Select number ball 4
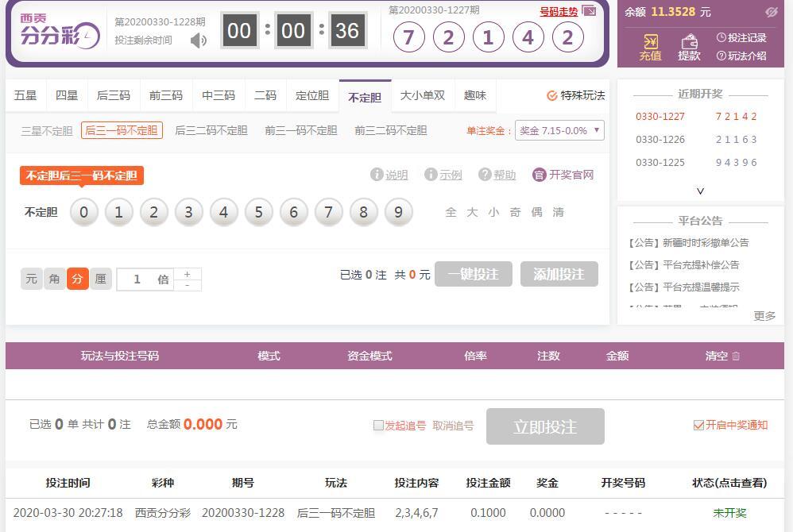This screenshot has height=532, width=793. coord(223,212)
